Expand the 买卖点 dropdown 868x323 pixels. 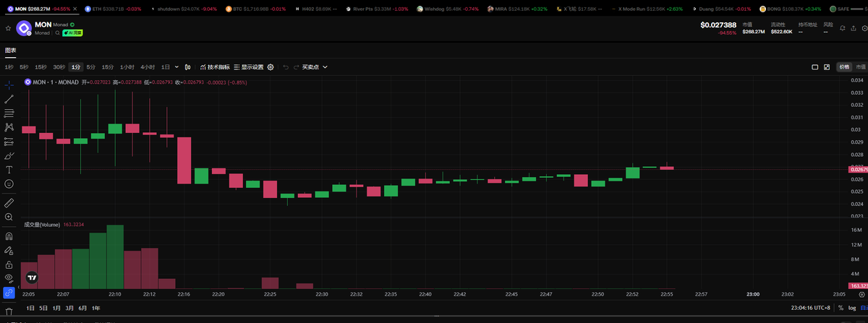click(315, 67)
